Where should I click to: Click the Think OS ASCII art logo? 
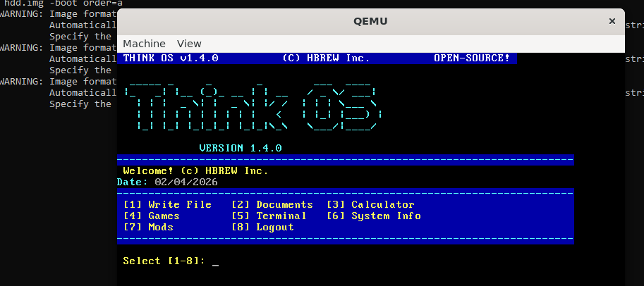(253, 107)
